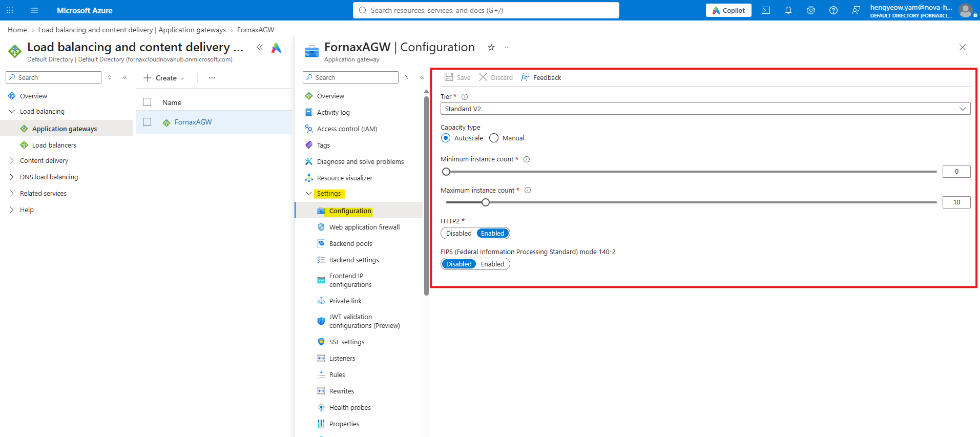Open the Create dropdown
The image size is (980, 437).
163,78
